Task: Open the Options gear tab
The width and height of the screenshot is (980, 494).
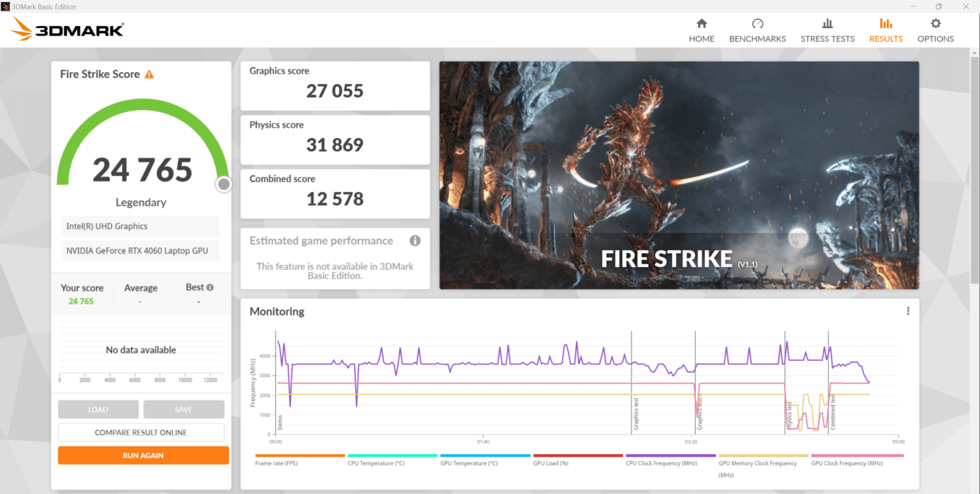Action: 935,31
